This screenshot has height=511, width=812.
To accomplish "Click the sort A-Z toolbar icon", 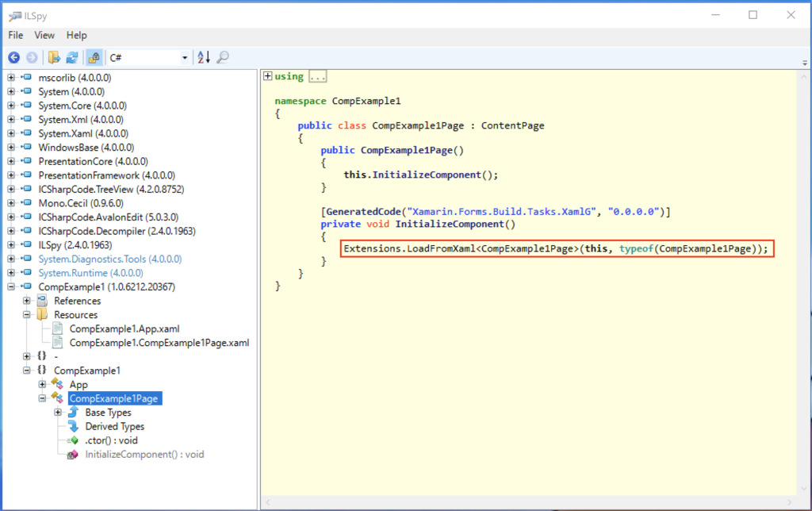I will [x=204, y=57].
